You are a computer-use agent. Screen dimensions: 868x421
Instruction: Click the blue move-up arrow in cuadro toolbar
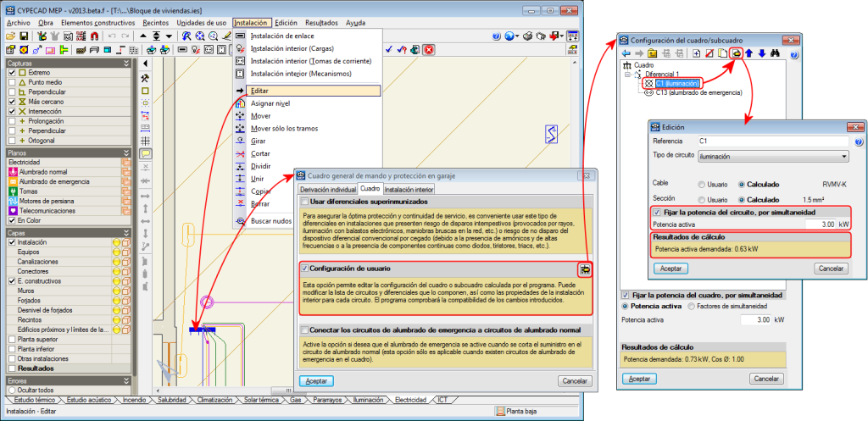(748, 53)
